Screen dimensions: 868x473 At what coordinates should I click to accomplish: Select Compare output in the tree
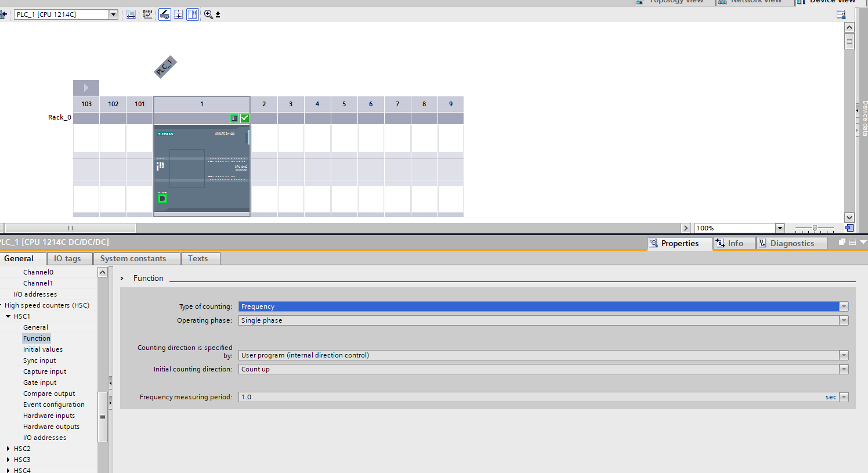(x=49, y=393)
